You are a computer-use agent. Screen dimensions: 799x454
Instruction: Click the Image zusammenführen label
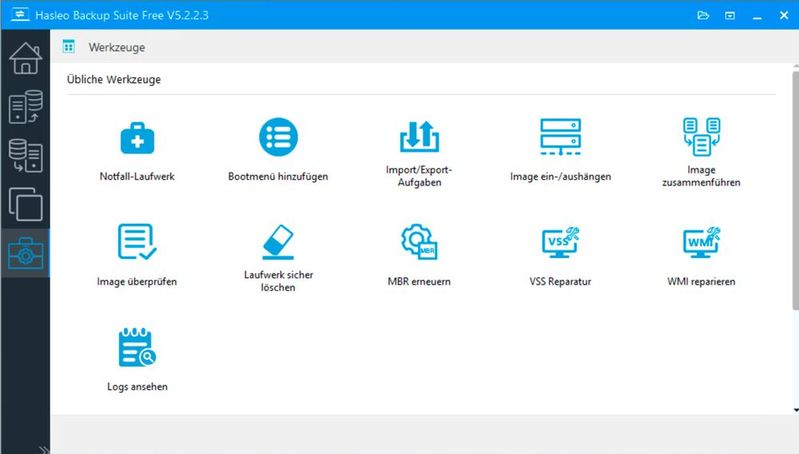tap(701, 176)
